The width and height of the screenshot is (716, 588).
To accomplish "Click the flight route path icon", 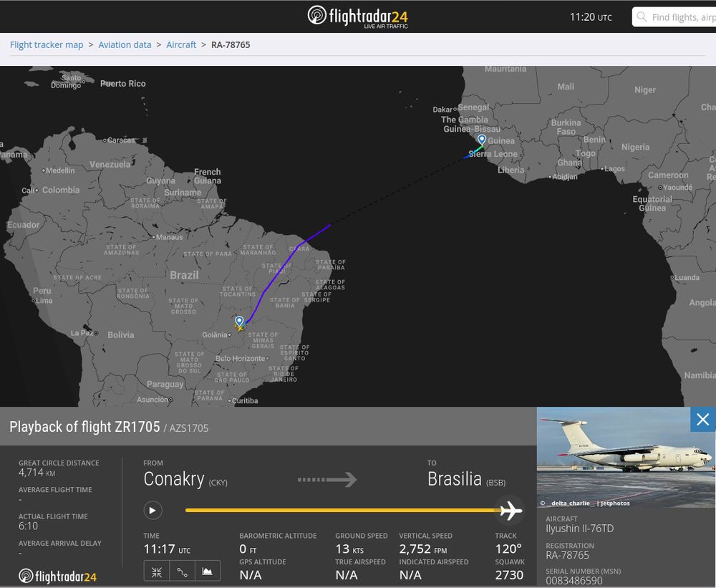I will click(x=182, y=572).
